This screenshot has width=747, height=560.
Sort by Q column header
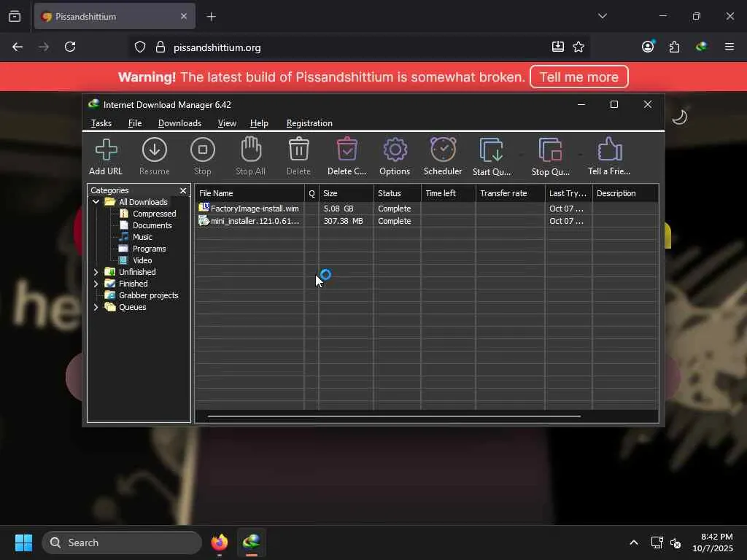coord(311,193)
